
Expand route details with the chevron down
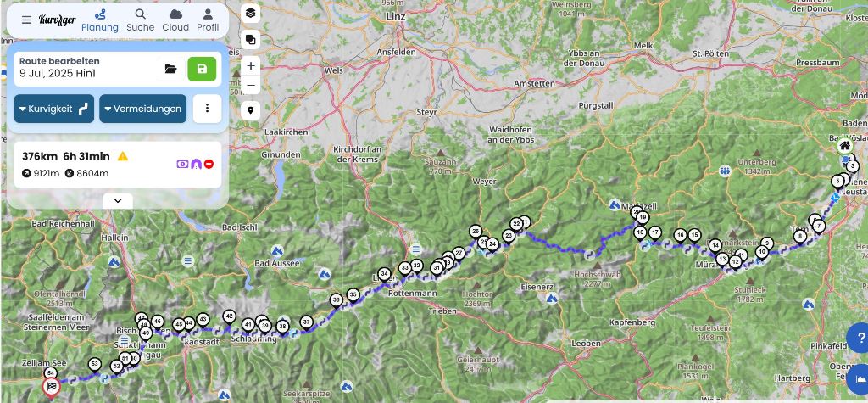click(x=117, y=201)
